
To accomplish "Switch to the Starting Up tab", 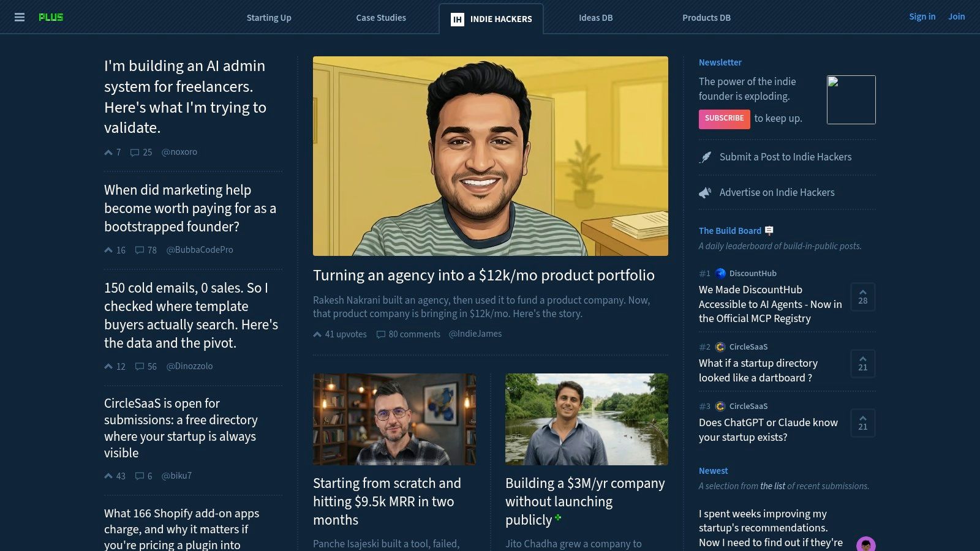I will pyautogui.click(x=269, y=18).
